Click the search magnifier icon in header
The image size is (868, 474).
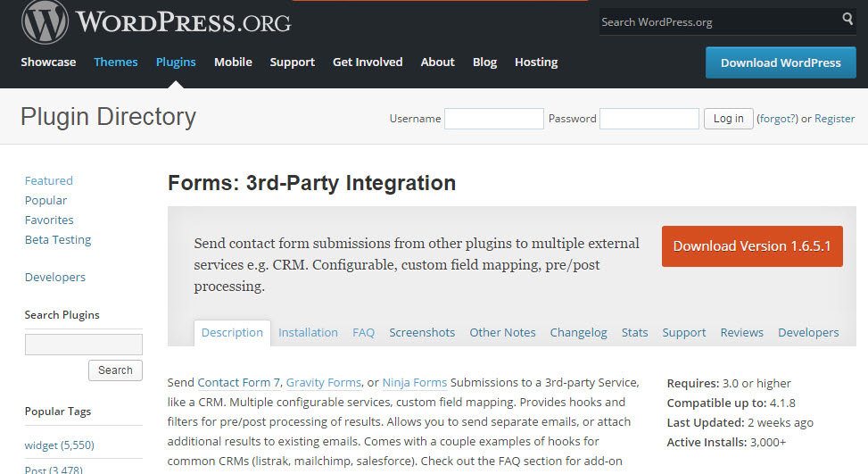[847, 19]
